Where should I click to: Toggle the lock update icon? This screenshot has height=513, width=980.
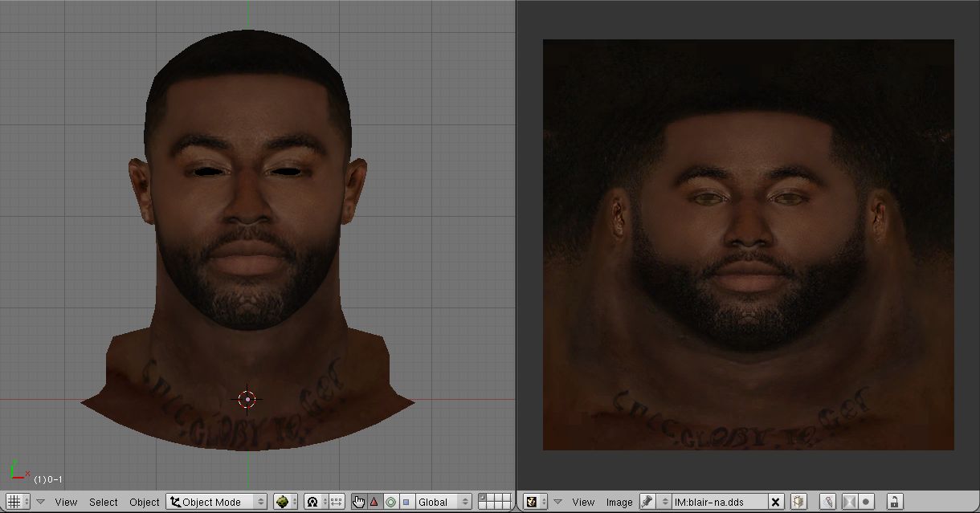(x=893, y=502)
